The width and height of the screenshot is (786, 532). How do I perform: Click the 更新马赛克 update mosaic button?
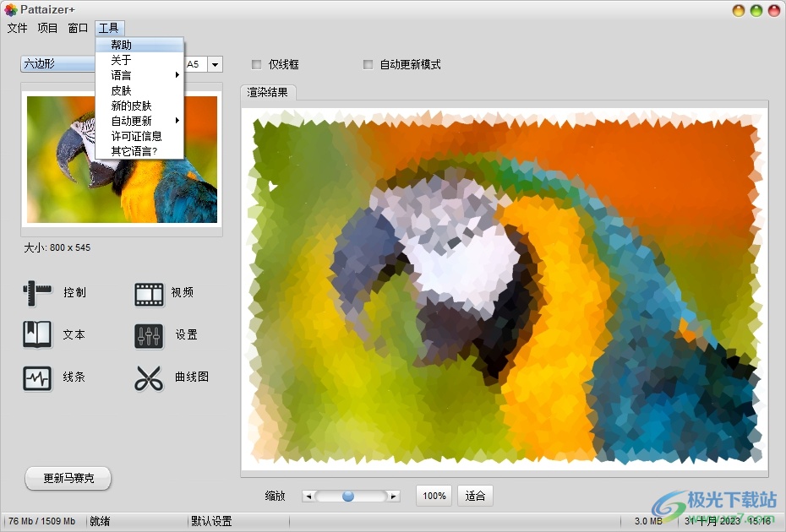68,479
